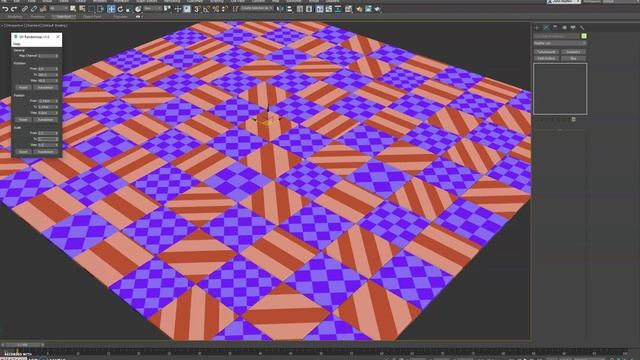
Task: Activate the Select and Rotate tool
Action: point(120,9)
